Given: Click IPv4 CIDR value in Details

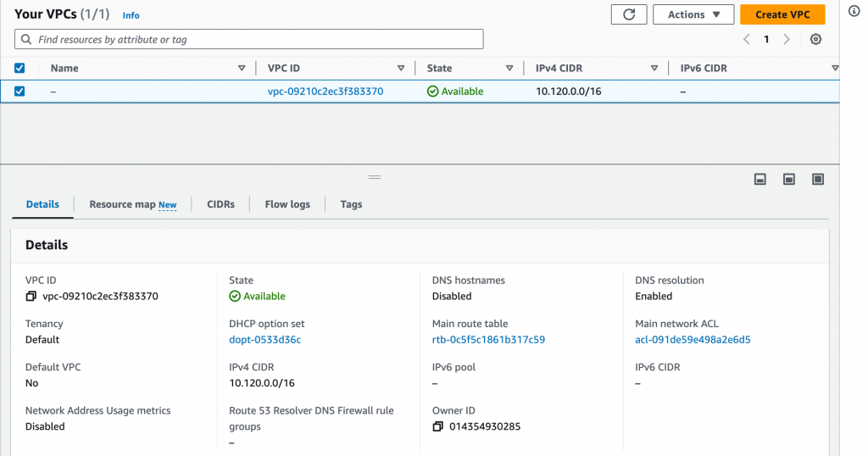Looking at the screenshot, I should click(x=262, y=383).
